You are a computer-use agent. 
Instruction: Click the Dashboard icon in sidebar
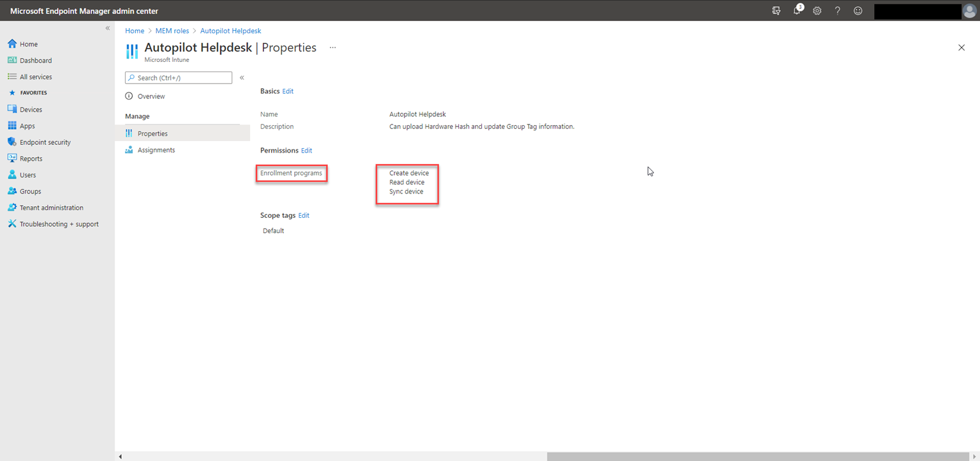click(x=12, y=60)
